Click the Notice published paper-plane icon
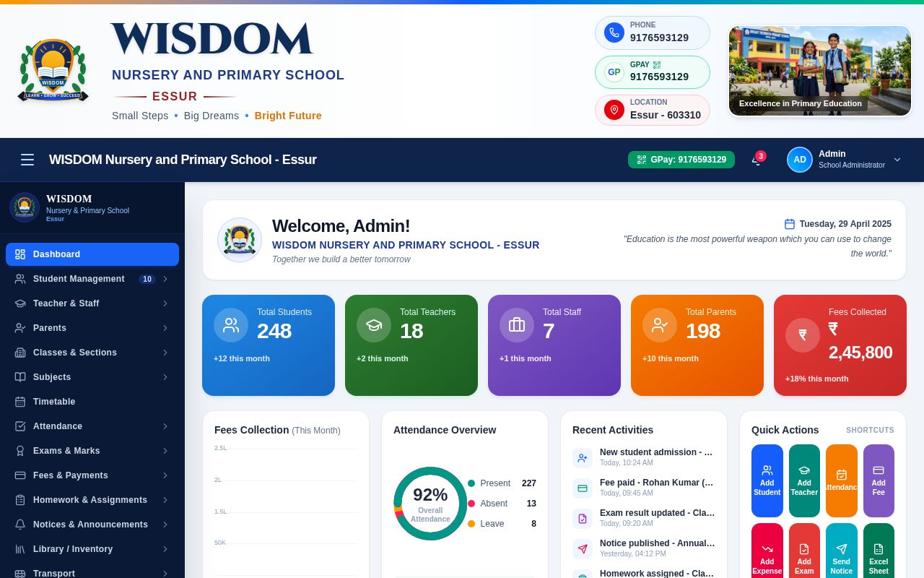Screen dimensions: 924x578 [x=583, y=549]
